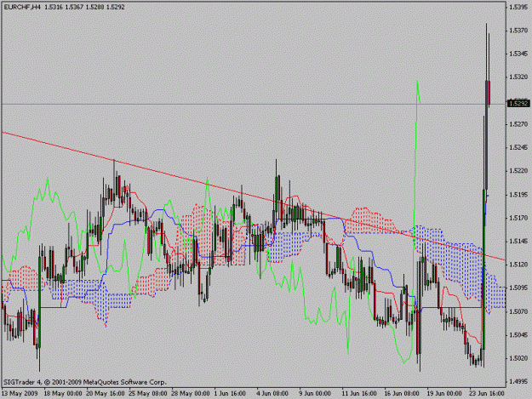Click the 16 Jun 08:00 date label
The height and width of the screenshot is (399, 532).
[x=402, y=394]
